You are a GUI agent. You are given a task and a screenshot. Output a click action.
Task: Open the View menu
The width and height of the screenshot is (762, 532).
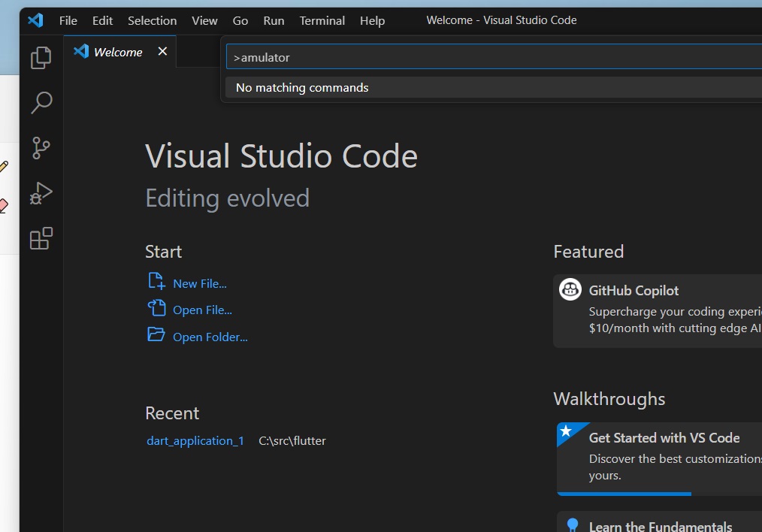point(204,20)
